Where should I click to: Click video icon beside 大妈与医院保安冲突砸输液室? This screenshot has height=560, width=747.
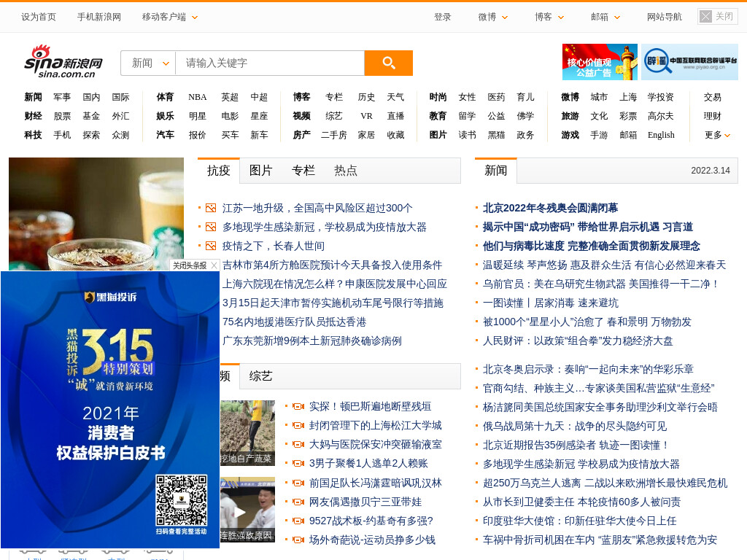click(298, 444)
